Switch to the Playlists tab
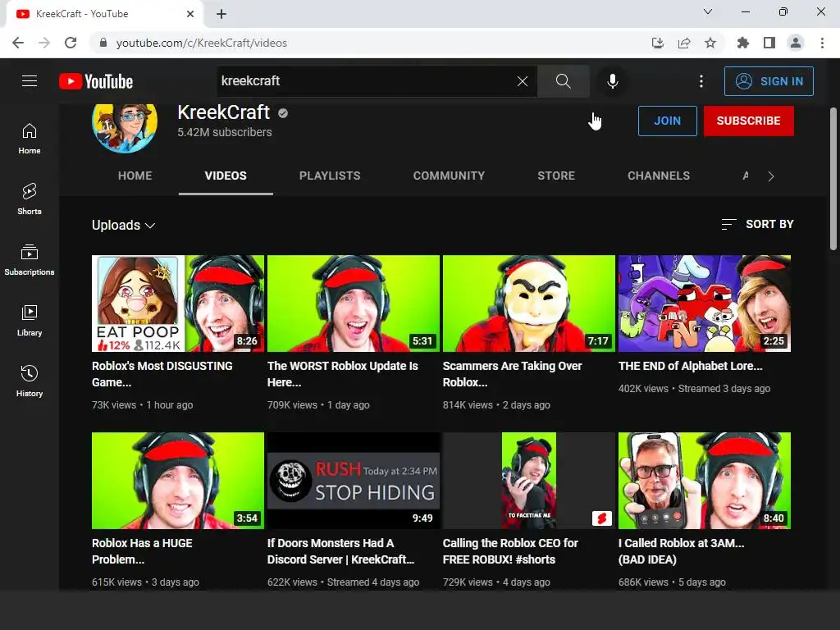This screenshot has width=840, height=630. [x=330, y=176]
